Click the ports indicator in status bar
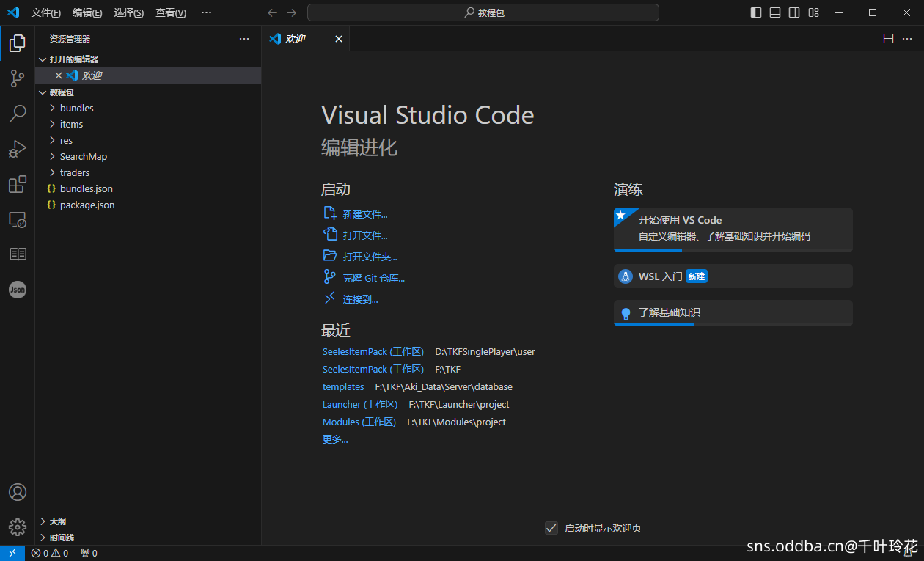The height and width of the screenshot is (561, 924). [89, 553]
